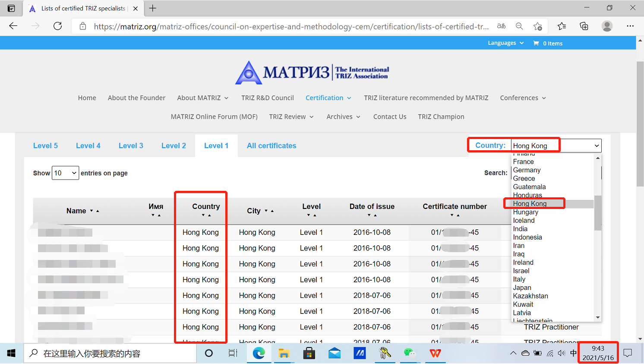Click the browser back arrow

click(13, 26)
